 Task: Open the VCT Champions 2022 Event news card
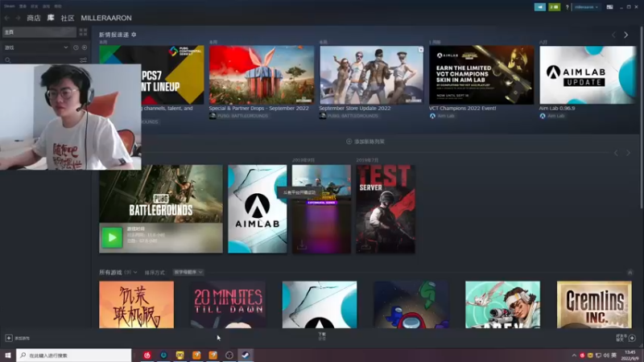(x=481, y=75)
